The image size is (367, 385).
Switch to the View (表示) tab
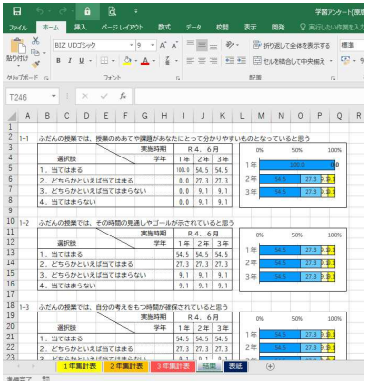[250, 27]
